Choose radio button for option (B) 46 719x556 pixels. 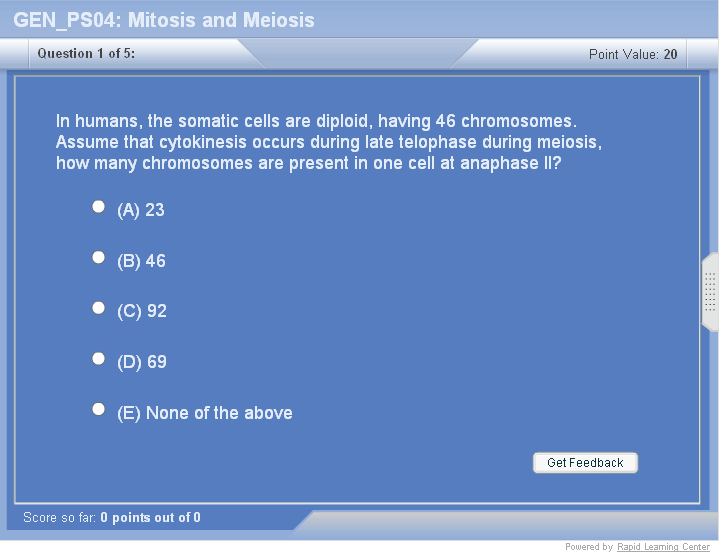tap(98, 257)
